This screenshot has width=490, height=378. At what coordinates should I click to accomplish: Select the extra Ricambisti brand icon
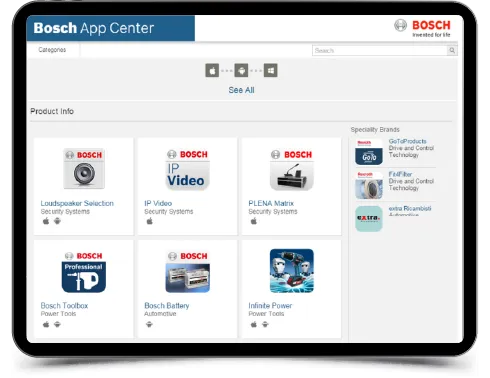369,219
